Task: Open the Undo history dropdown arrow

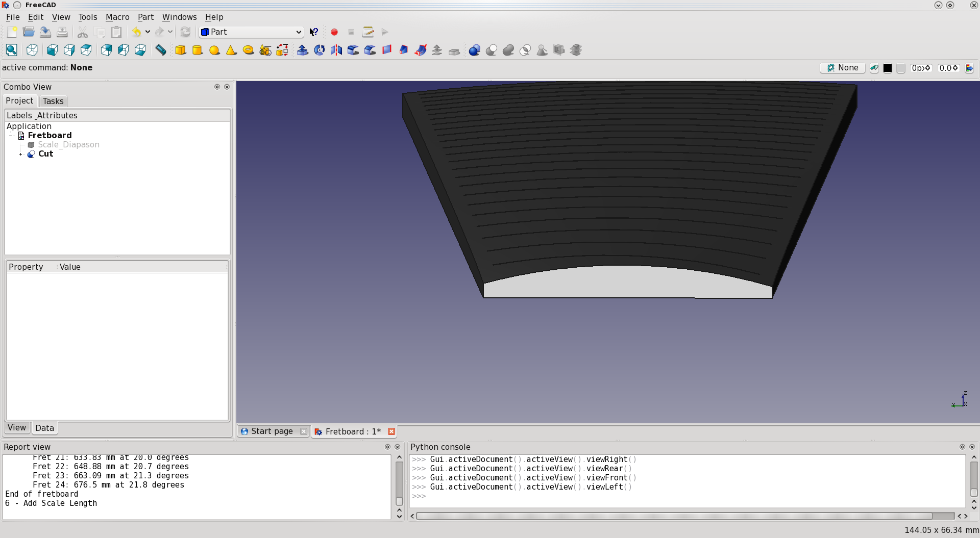Action: 148,32
